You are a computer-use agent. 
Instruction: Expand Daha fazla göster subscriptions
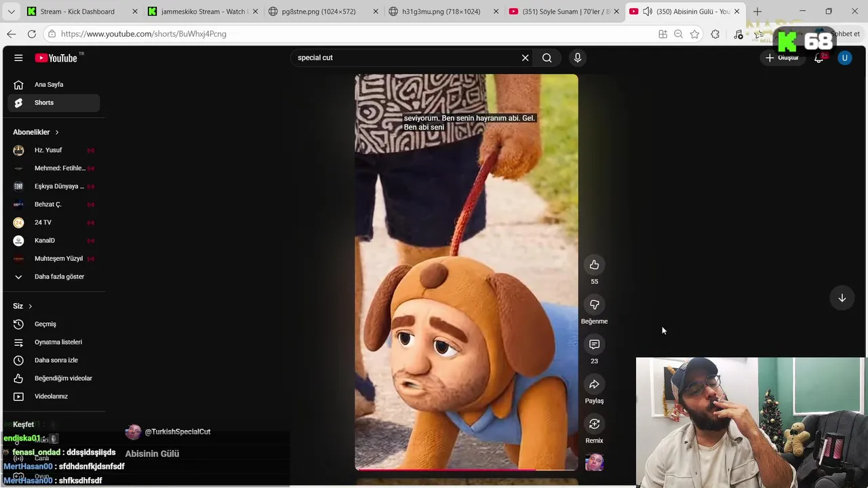click(x=54, y=277)
